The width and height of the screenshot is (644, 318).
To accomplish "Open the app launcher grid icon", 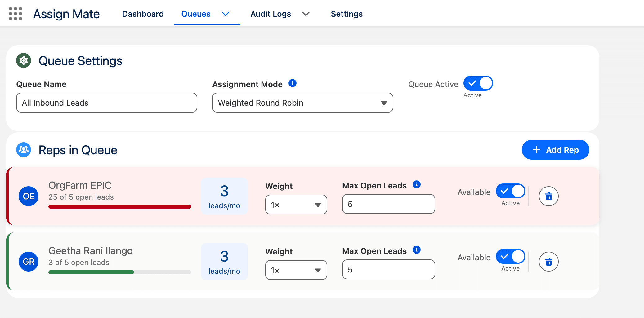I will click(x=16, y=14).
